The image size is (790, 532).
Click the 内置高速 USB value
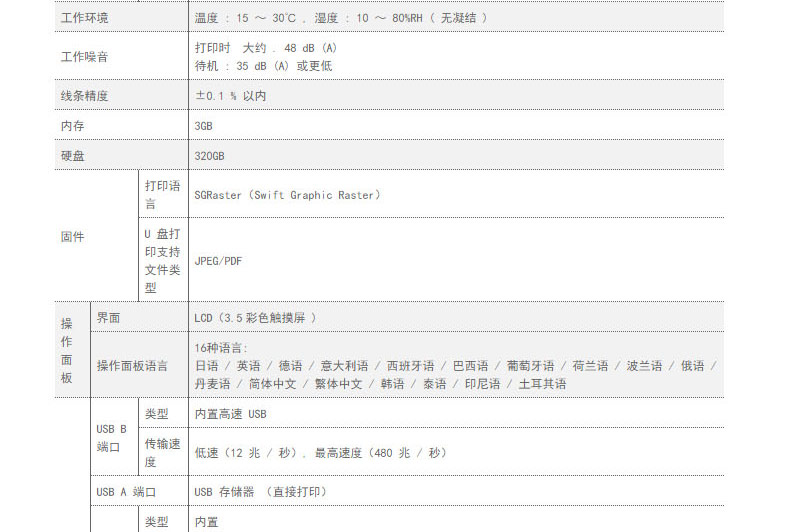pyautogui.click(x=230, y=414)
